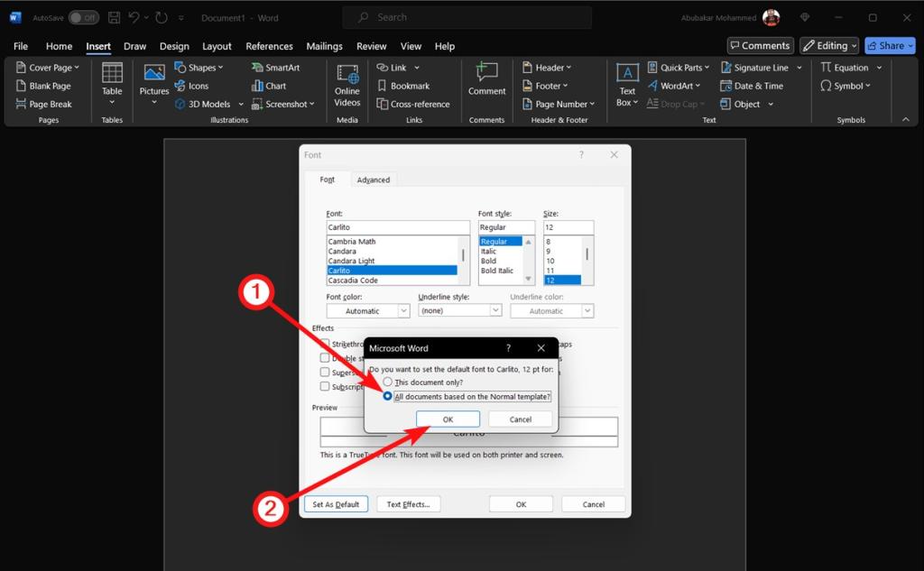
Task: Open Customize Quick Access Toolbar dropdown
Action: 180,18
